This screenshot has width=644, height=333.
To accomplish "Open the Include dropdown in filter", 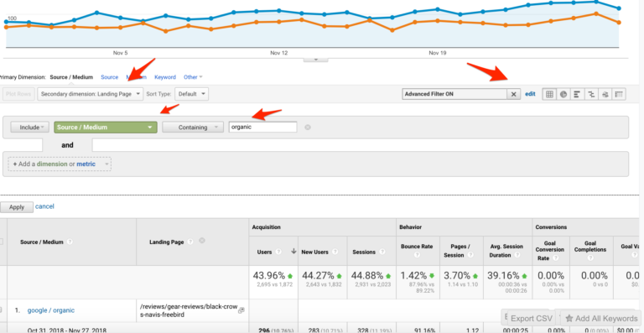I will pos(29,127).
